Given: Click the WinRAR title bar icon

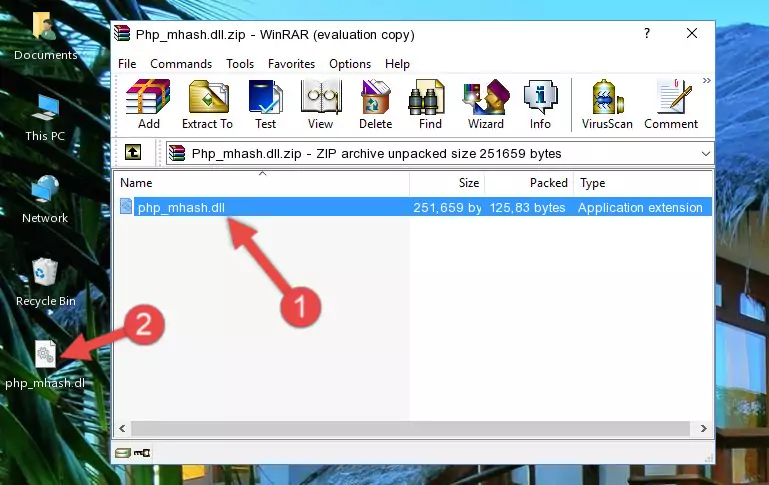Looking at the screenshot, I should 122,34.
